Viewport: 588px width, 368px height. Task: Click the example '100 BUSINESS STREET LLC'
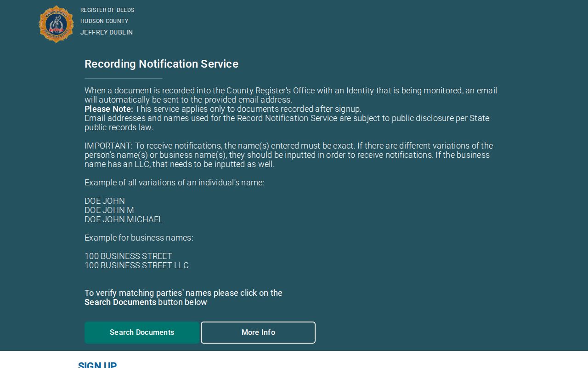click(x=136, y=265)
